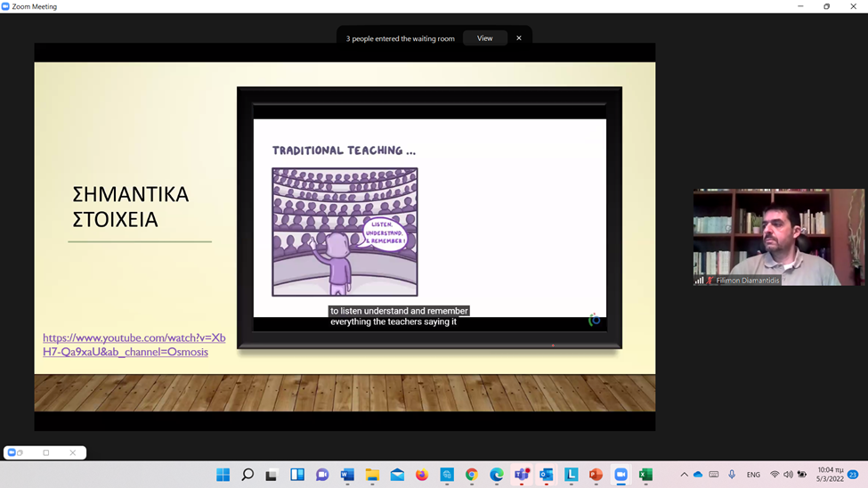Viewport: 868px width, 488px height.
Task: Open the touch keyboard tray icon
Action: point(714,475)
